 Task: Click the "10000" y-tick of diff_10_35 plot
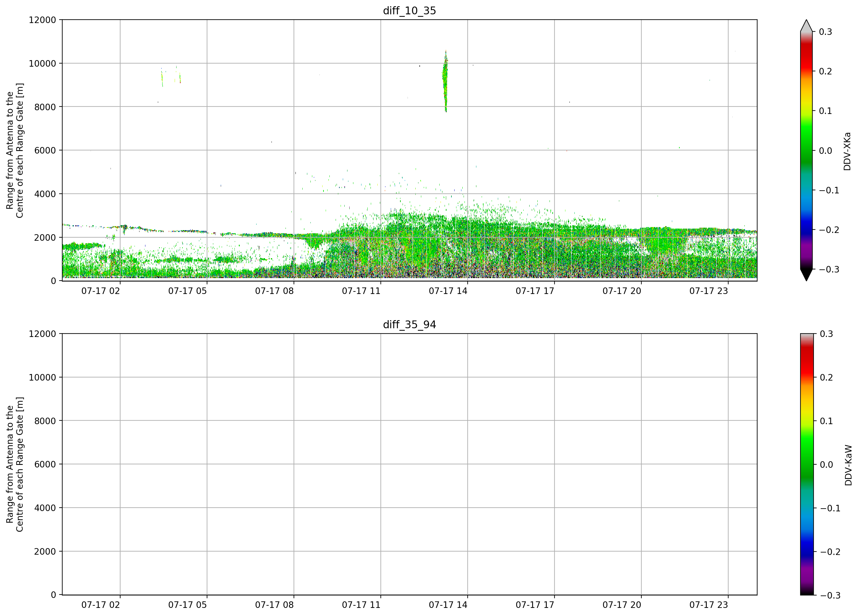coord(42,64)
